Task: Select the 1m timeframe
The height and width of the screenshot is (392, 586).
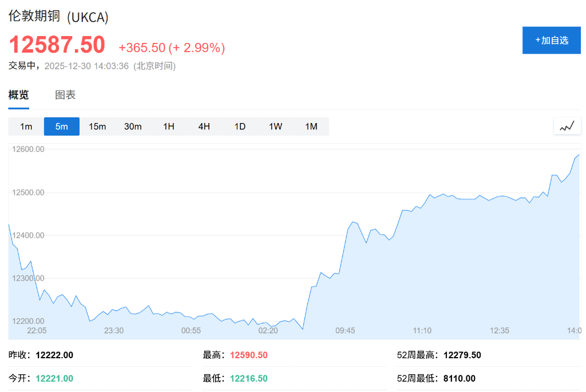Action: point(26,126)
